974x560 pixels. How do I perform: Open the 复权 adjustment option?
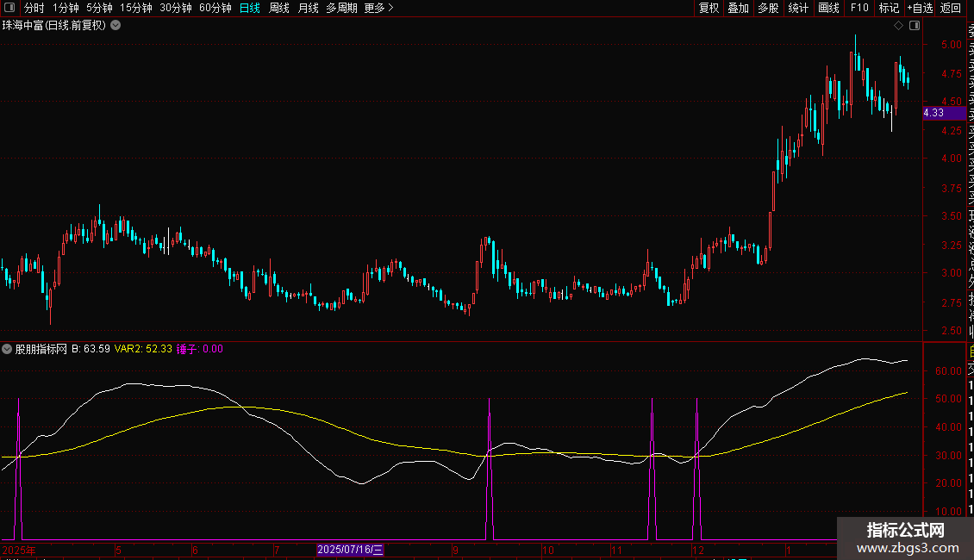coord(709,8)
